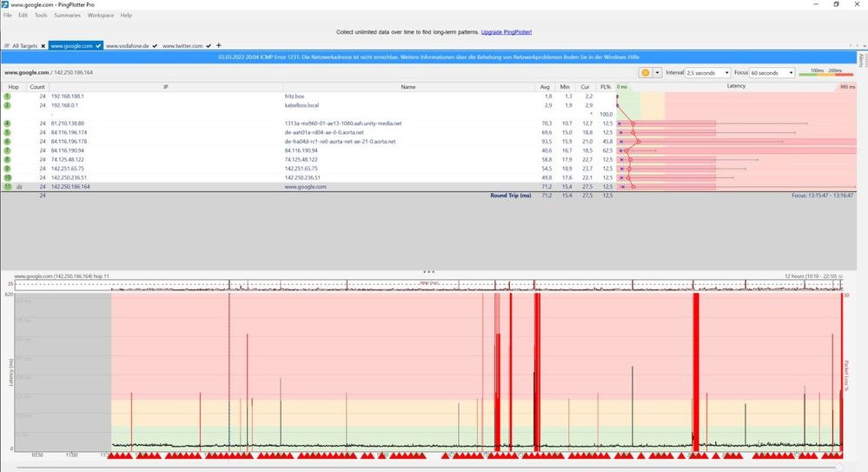Sort by the Count column header
Viewport: 868px width, 472px height.
coord(37,87)
